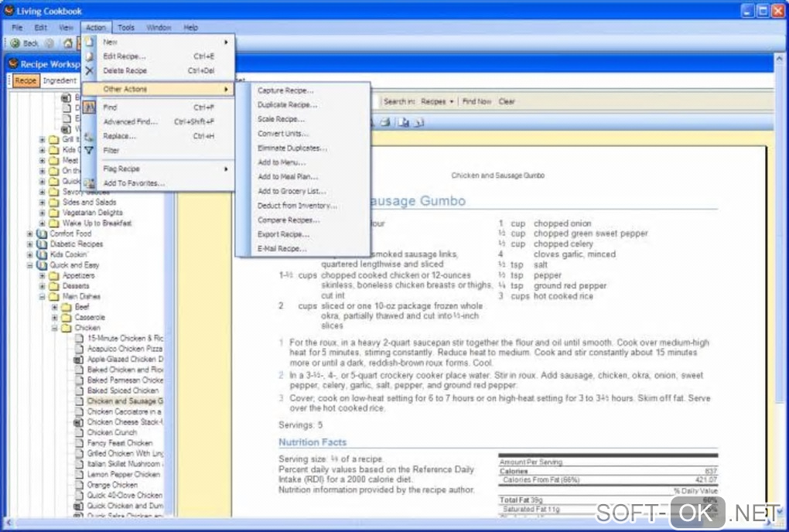Click the Desserts folder icon
789x532 pixels.
tap(54, 286)
